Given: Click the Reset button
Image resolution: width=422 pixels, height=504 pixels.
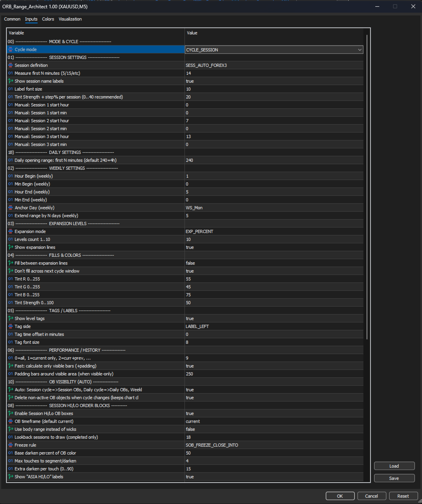Looking at the screenshot, I should click(403, 496).
